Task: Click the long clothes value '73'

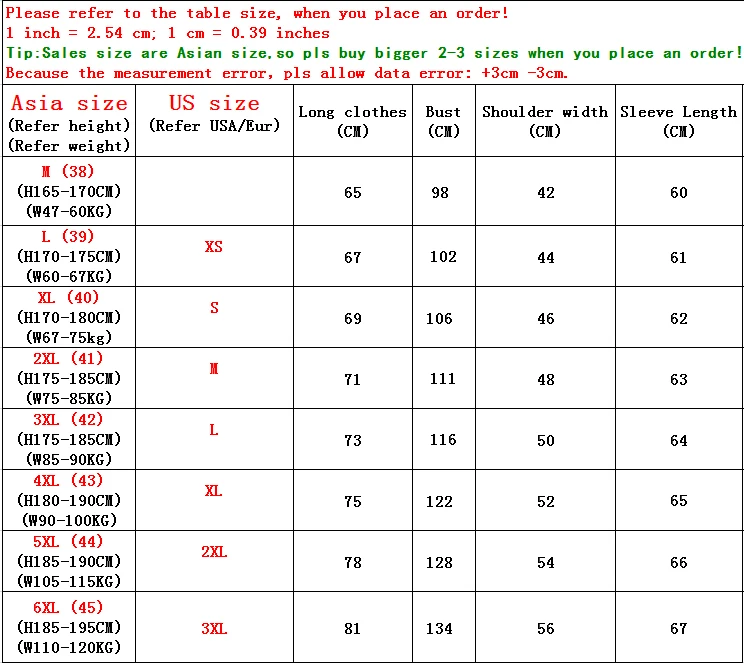Action: [353, 440]
